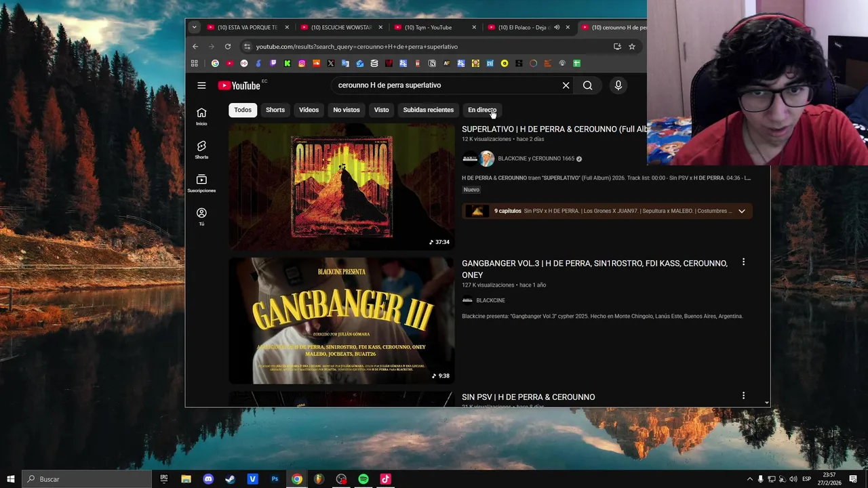Play the SUPERLATIVO album thumbnail
Viewport: 868px width, 488px height.
pos(341,186)
